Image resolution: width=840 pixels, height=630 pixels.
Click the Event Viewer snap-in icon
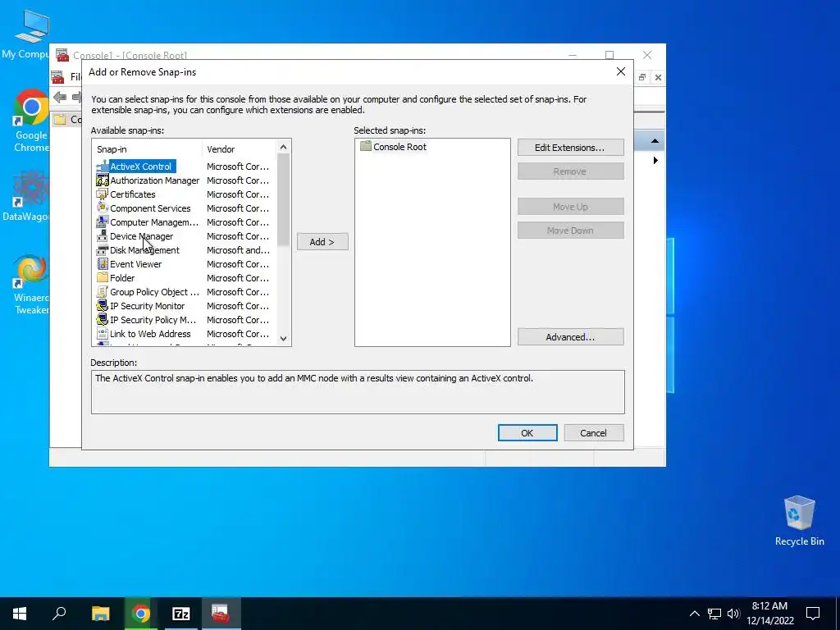(x=102, y=264)
